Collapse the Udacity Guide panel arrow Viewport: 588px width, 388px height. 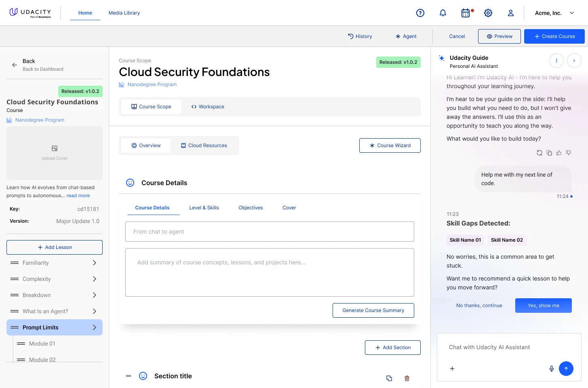tap(574, 61)
